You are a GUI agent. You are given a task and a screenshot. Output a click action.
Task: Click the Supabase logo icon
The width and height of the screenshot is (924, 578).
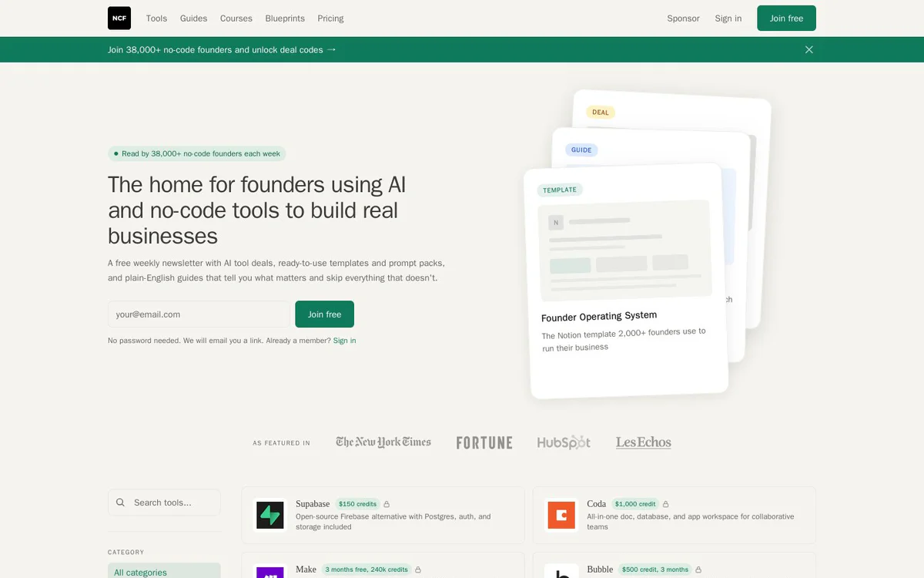click(270, 515)
